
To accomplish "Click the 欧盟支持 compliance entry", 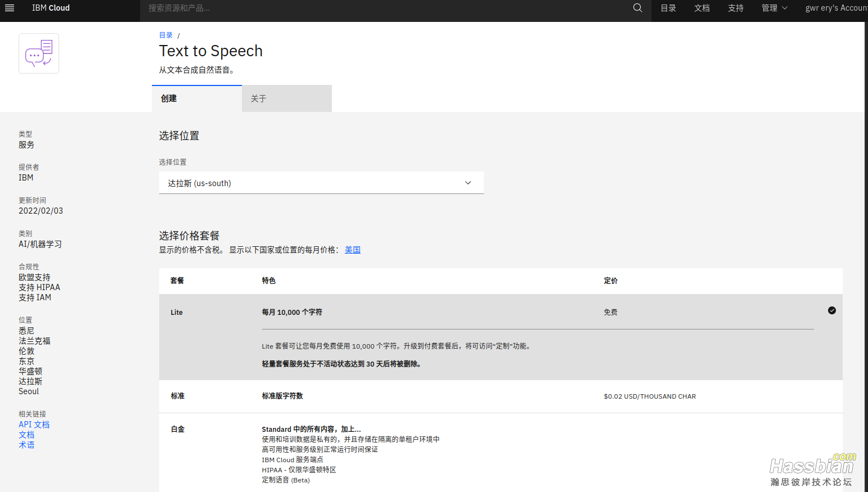I will (34, 277).
